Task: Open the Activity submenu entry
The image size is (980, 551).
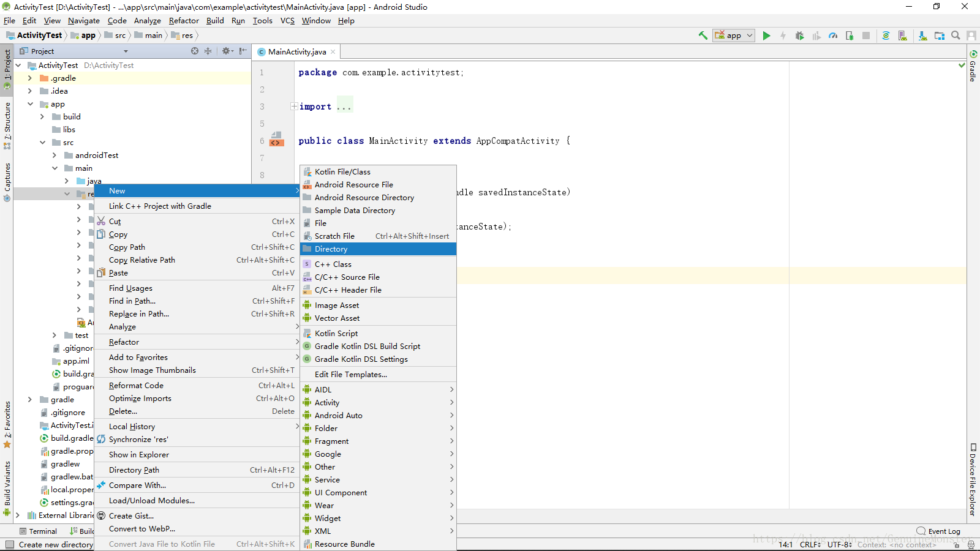Action: point(378,403)
